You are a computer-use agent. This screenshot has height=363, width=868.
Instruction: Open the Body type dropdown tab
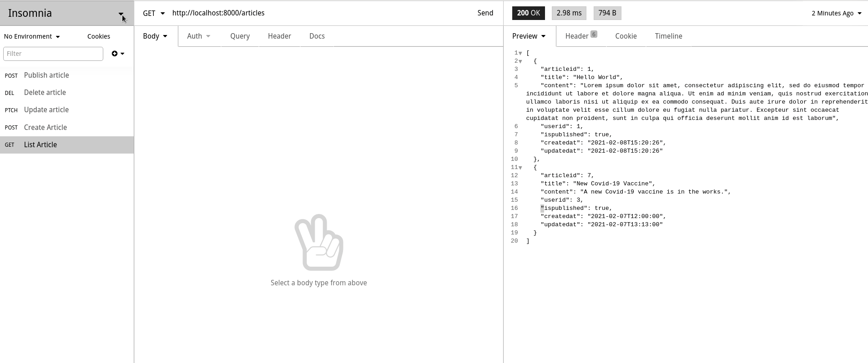[x=155, y=36]
